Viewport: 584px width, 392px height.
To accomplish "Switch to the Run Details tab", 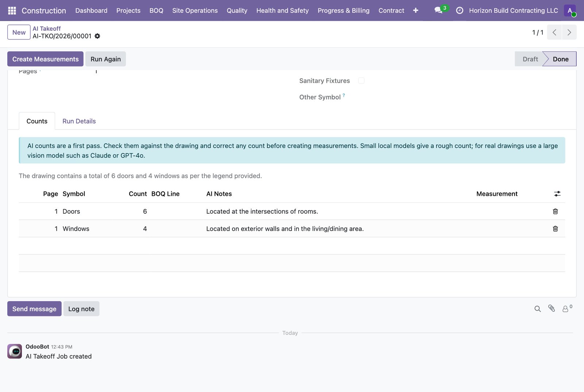I will coord(79,121).
